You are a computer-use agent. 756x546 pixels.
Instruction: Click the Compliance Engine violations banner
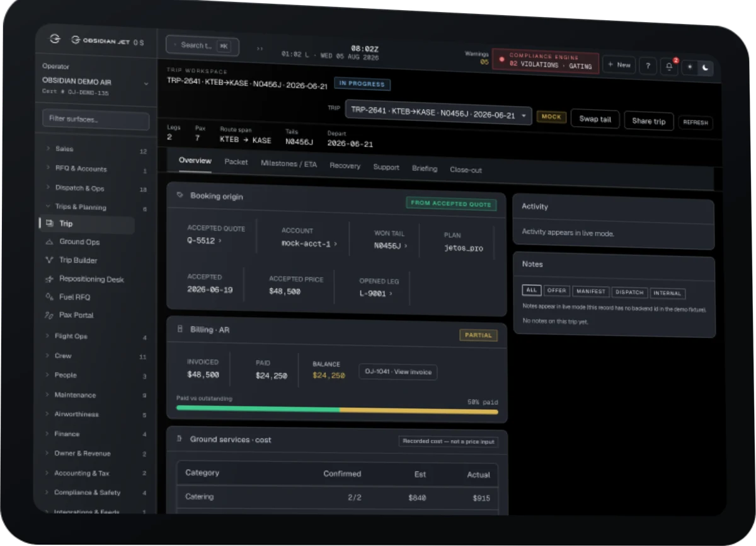(x=546, y=61)
